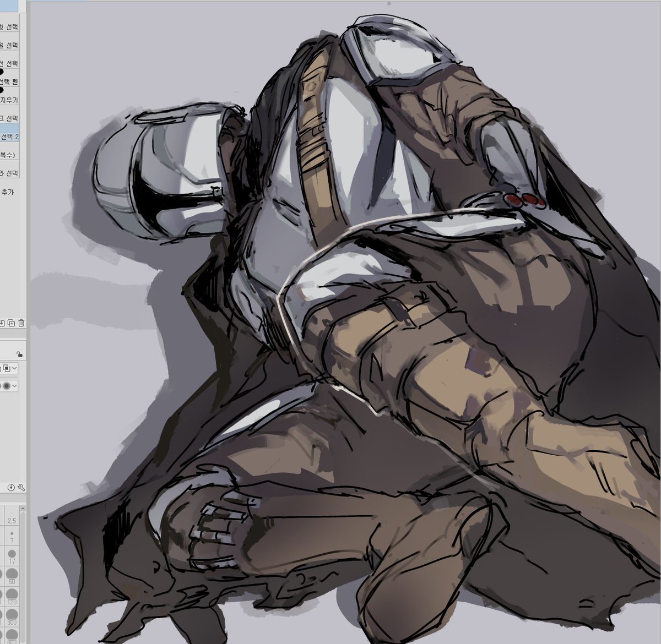
Task: Toggle the open padlock lock icon
Action: point(19,354)
